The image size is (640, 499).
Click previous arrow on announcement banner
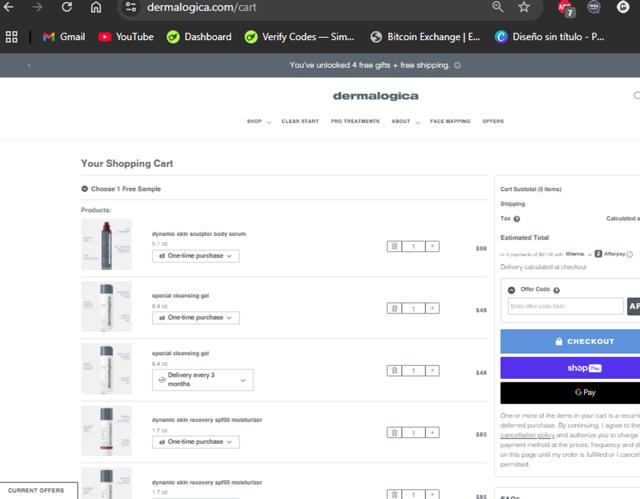click(29, 65)
